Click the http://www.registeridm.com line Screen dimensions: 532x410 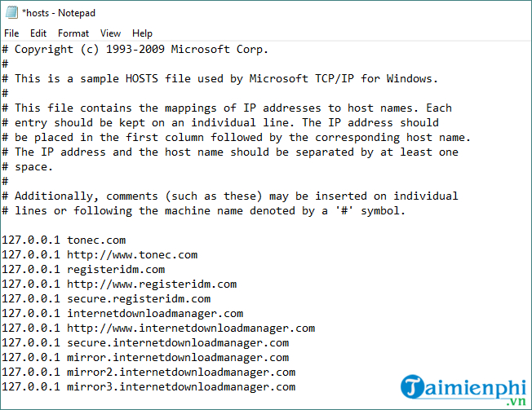119,284
